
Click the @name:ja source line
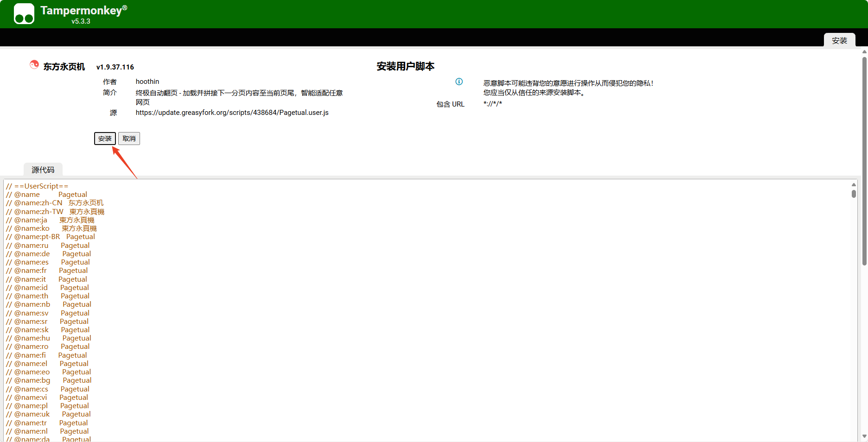pyautogui.click(x=50, y=220)
